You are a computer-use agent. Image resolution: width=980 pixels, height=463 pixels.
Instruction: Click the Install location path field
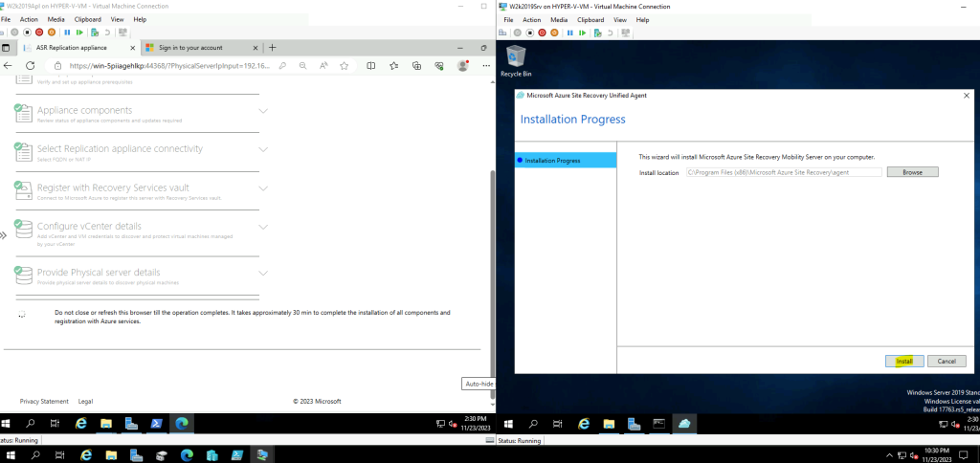(x=784, y=172)
